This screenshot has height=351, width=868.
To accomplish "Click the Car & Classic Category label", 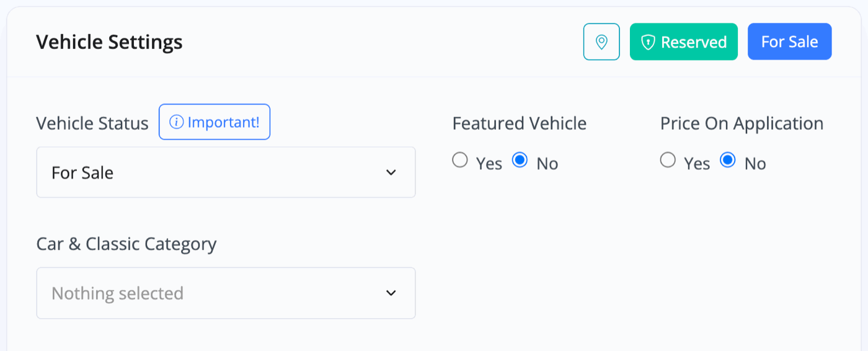I will pyautogui.click(x=126, y=244).
